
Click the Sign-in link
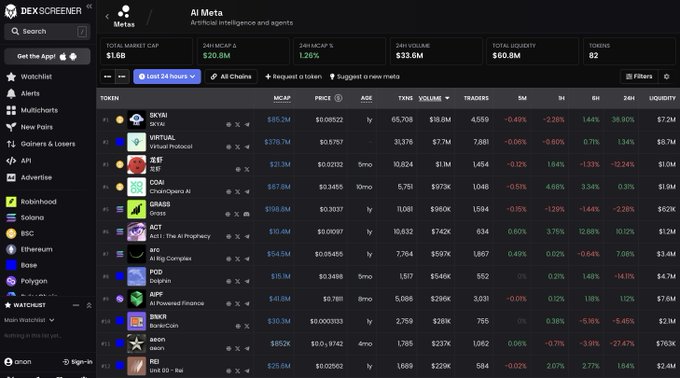(x=78, y=362)
